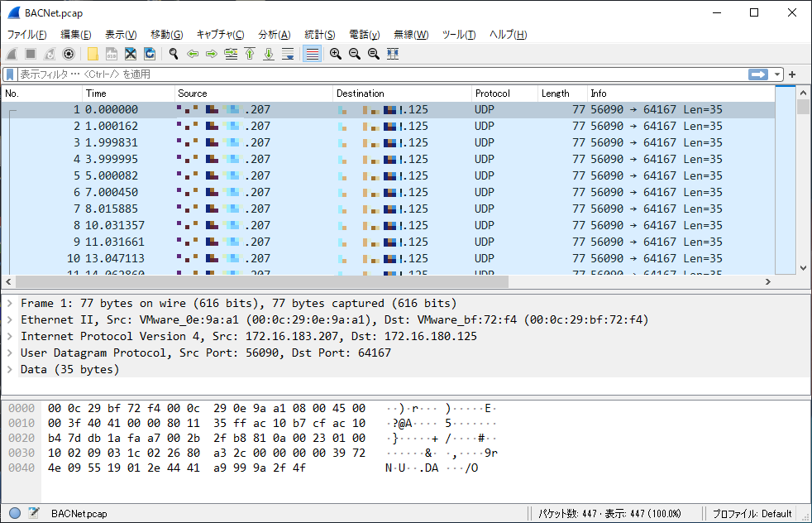Open a capture file via the folder icon

(x=93, y=54)
